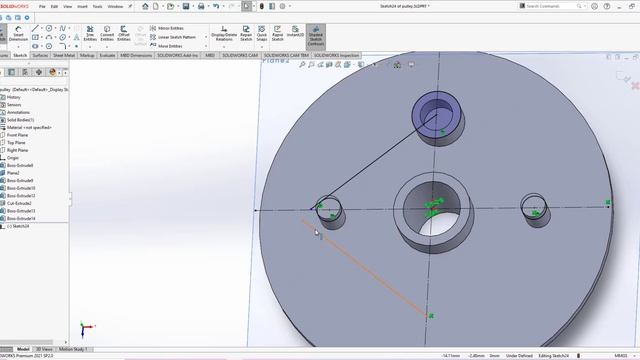The image size is (640, 360).
Task: Select the Polygon sketch tool
Action: coord(49,46)
